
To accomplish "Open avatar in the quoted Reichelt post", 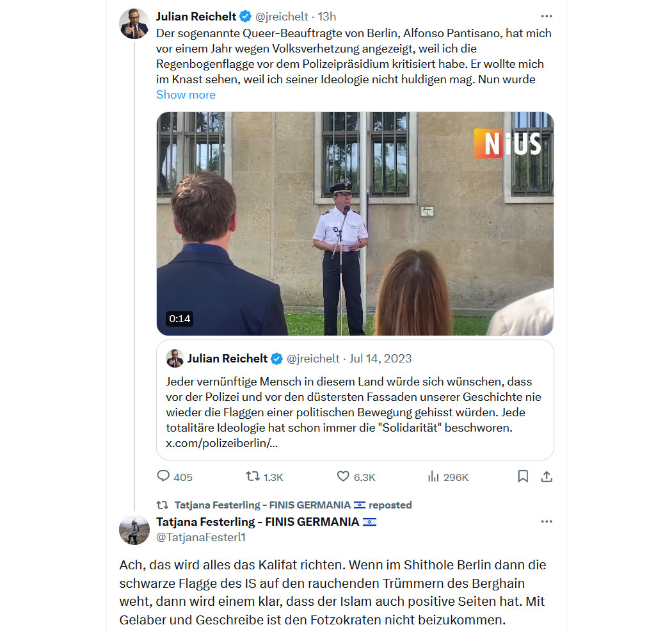I will (175, 358).
